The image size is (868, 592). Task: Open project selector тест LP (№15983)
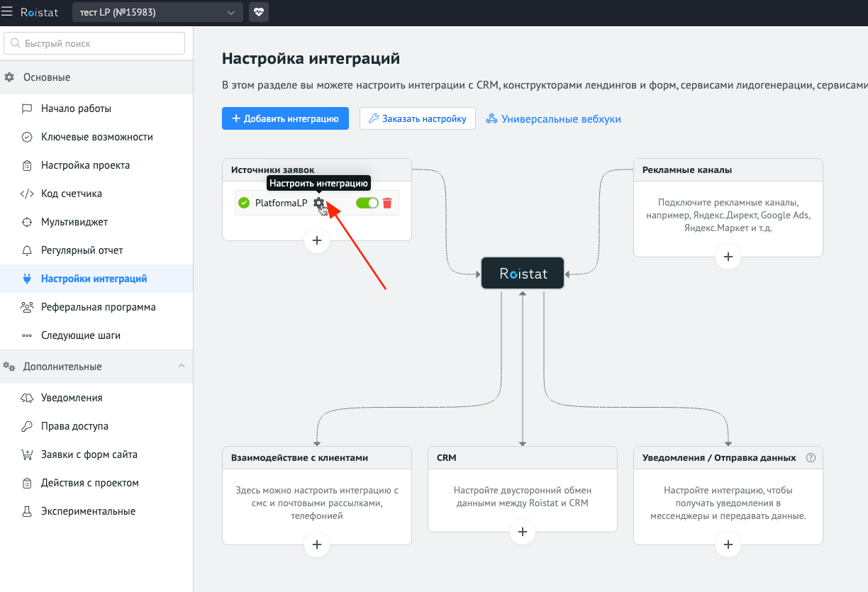click(x=157, y=12)
